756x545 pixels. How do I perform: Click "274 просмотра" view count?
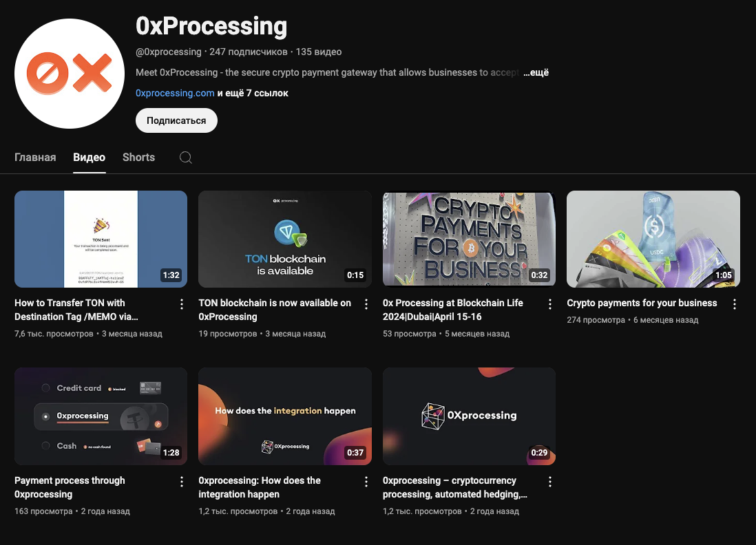596,319
